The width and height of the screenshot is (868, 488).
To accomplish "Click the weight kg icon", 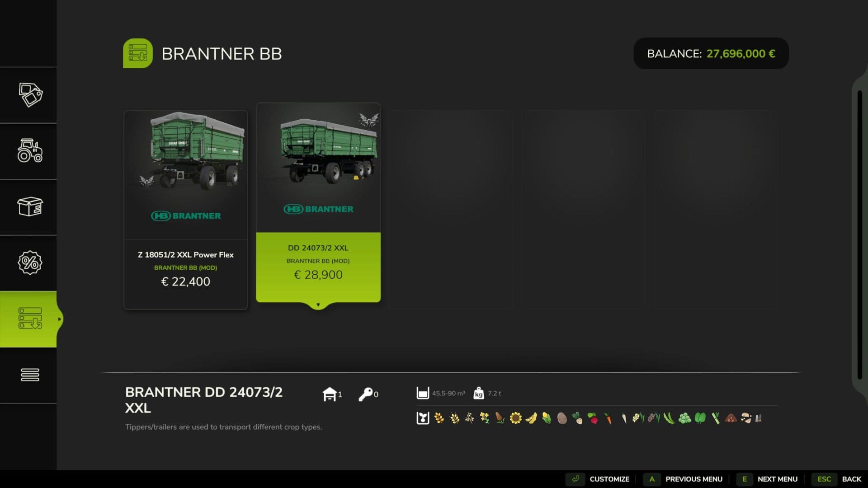I will coord(478,393).
